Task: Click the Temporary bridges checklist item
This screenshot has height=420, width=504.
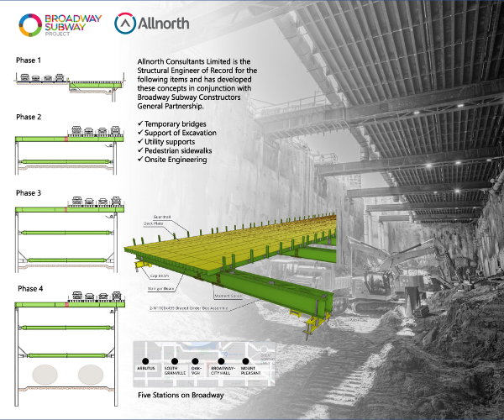Action: [171, 124]
